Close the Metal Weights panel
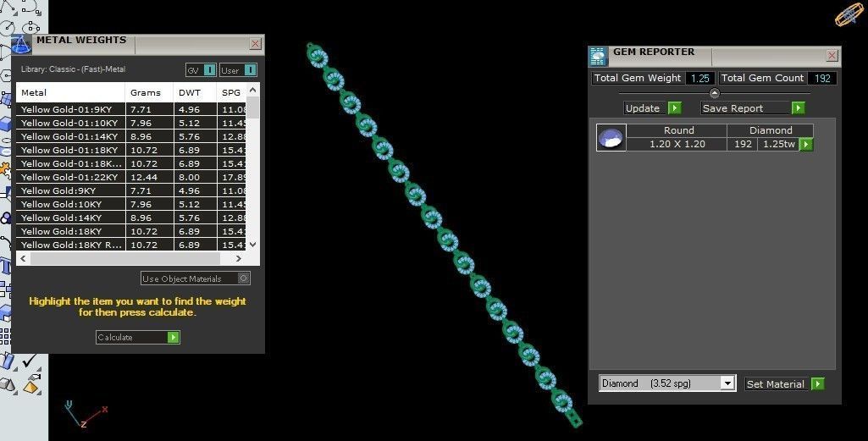 (255, 44)
